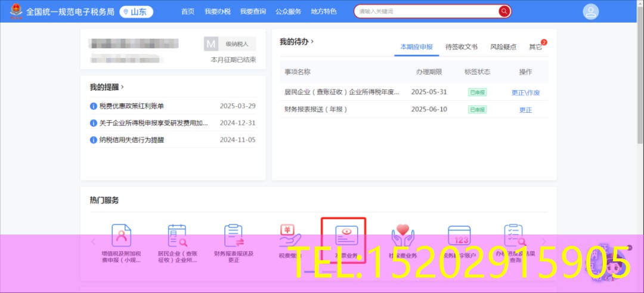The image size is (644, 293).
Task: Open the 公众服务 menu
Action: click(288, 11)
